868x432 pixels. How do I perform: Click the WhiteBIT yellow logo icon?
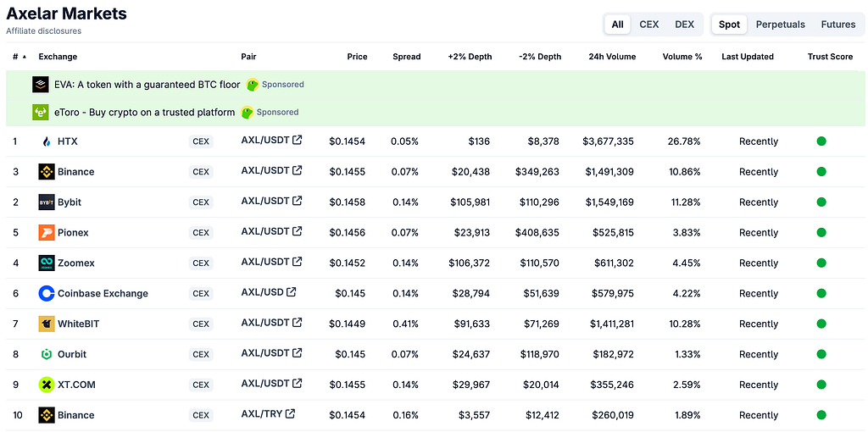pyautogui.click(x=47, y=324)
